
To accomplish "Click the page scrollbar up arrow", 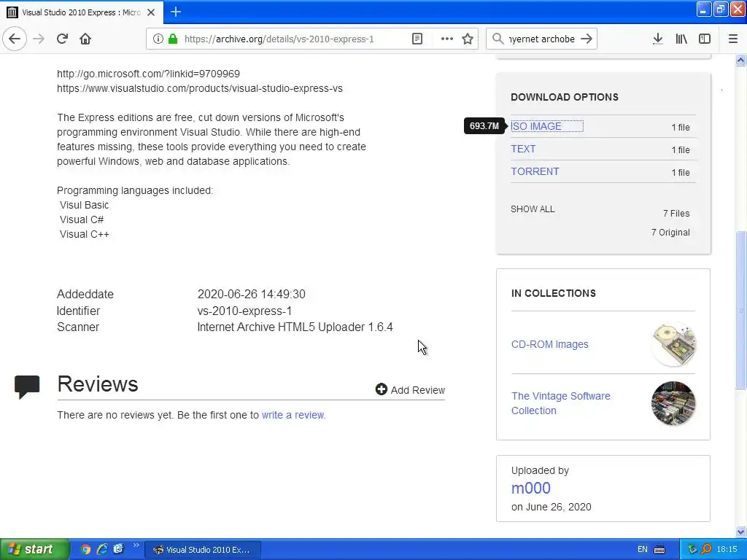I will click(740, 60).
